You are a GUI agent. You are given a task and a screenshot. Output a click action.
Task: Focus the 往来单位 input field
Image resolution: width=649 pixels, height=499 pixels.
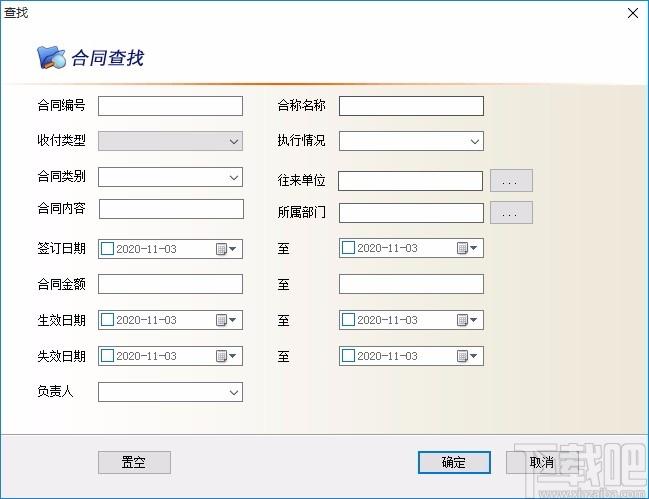(410, 181)
